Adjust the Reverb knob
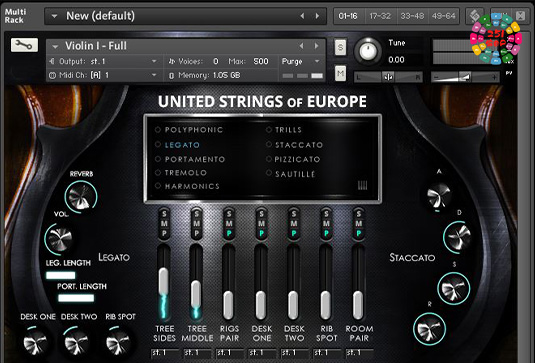 point(81,197)
